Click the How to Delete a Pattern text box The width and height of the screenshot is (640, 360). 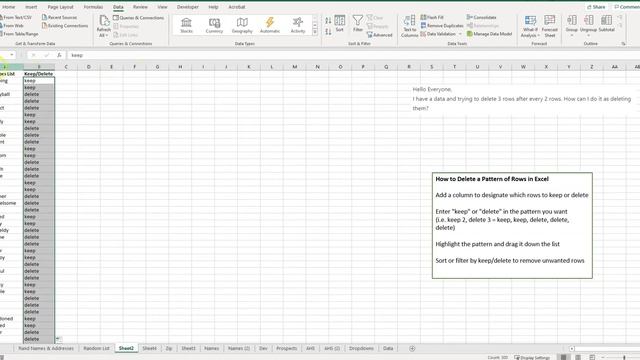pyautogui.click(x=512, y=225)
